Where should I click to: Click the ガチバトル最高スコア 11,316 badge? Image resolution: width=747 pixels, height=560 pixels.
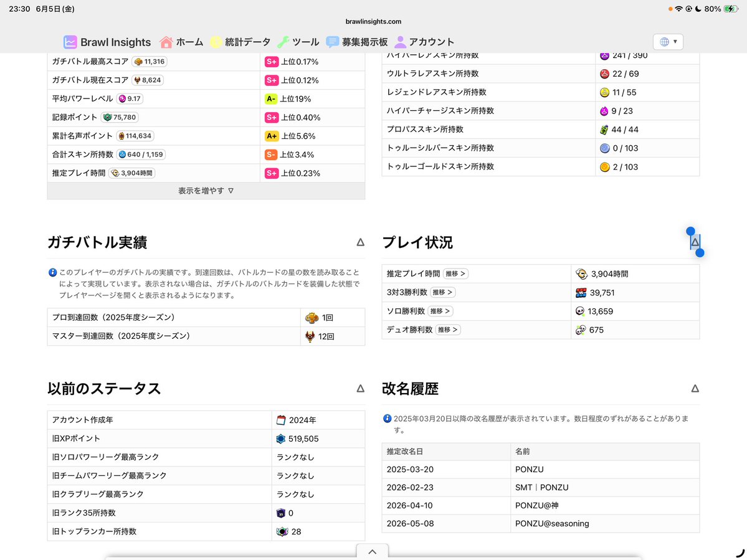click(x=150, y=62)
